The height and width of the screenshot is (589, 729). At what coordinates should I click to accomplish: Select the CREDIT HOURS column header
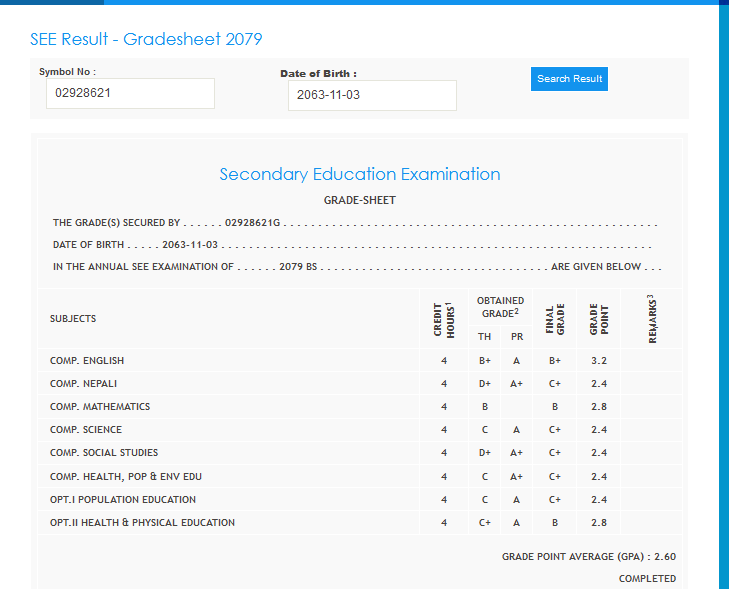(444, 321)
